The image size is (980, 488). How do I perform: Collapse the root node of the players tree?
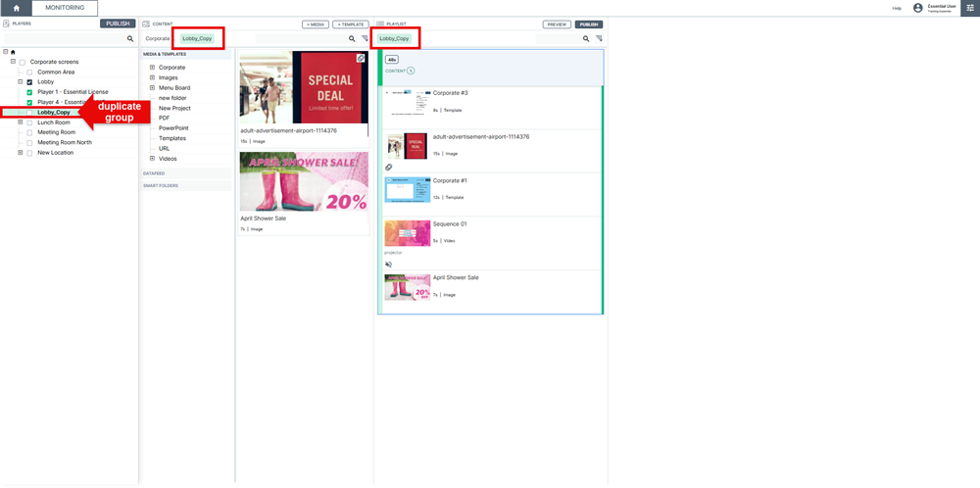click(6, 52)
